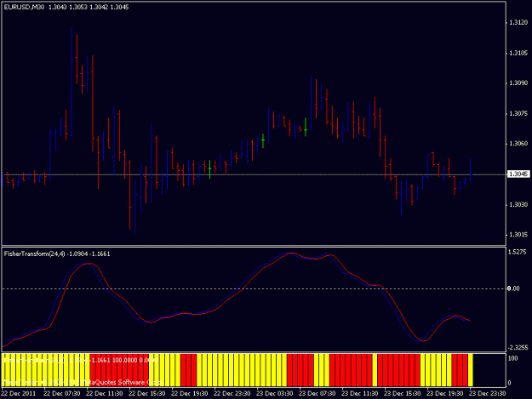Click the 0 label on histogram scale
The height and width of the screenshot is (399, 532).
click(509, 383)
